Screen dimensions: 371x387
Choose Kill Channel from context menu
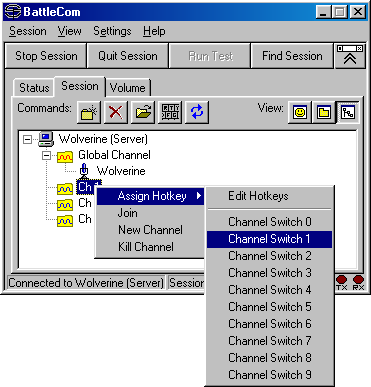[150, 247]
